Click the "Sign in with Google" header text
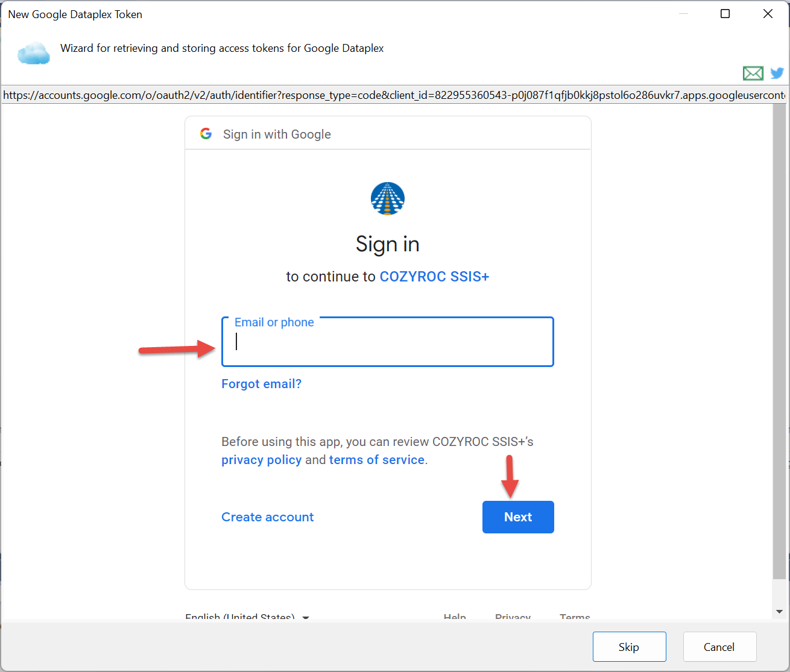790x672 pixels. point(277,134)
